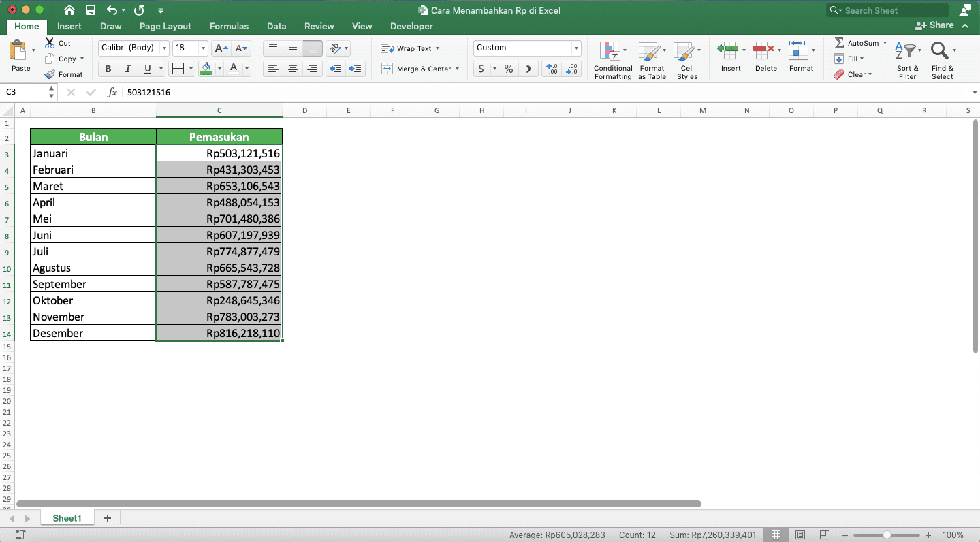The width and height of the screenshot is (980, 542).
Task: Expand the Wrap Text dropdown
Action: pos(437,48)
